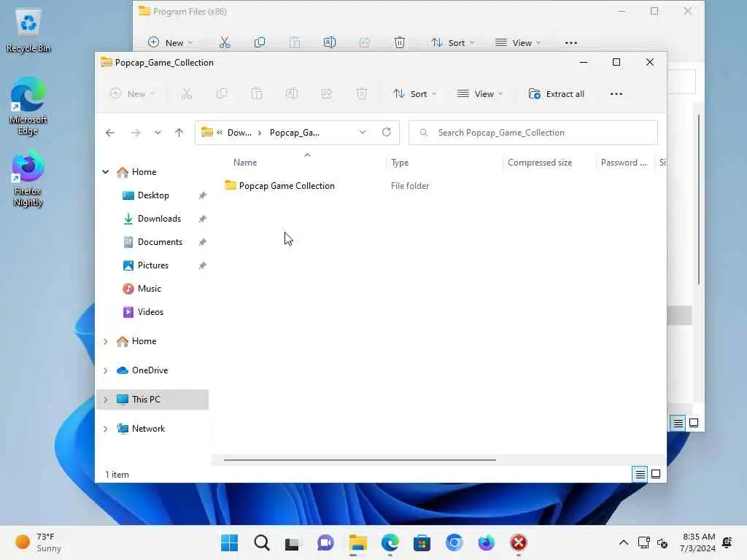This screenshot has width=747, height=560.
Task: Open the Firefox Nightly desktop shortcut
Action: coord(28,179)
